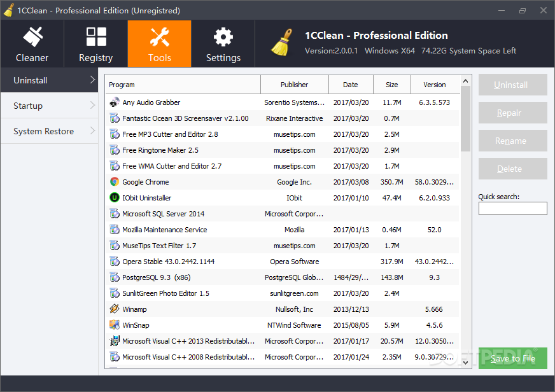The width and height of the screenshot is (555, 392).
Task: Click the WinSnap icon
Action: coord(115,325)
